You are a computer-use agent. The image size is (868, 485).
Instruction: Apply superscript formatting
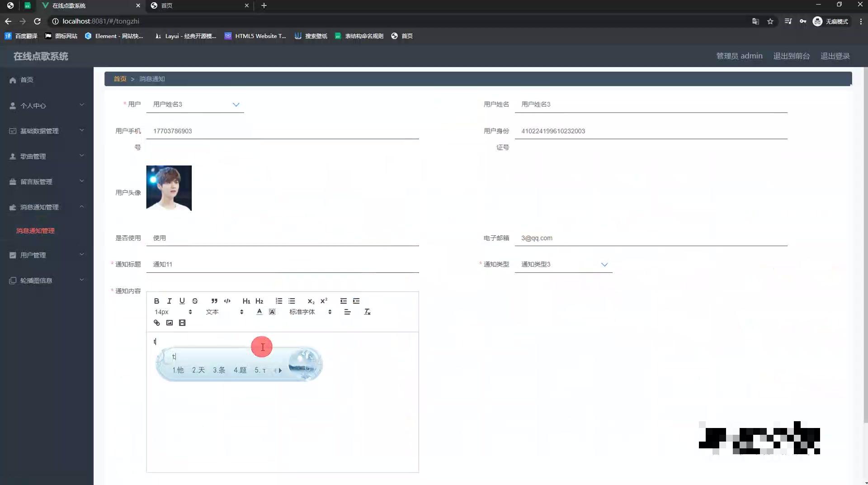tap(324, 301)
